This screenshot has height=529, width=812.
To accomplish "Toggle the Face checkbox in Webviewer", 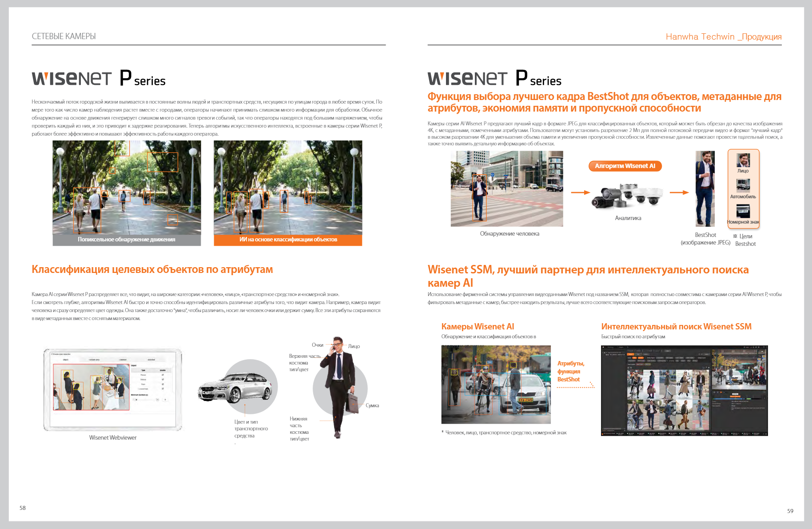I will [163, 384].
